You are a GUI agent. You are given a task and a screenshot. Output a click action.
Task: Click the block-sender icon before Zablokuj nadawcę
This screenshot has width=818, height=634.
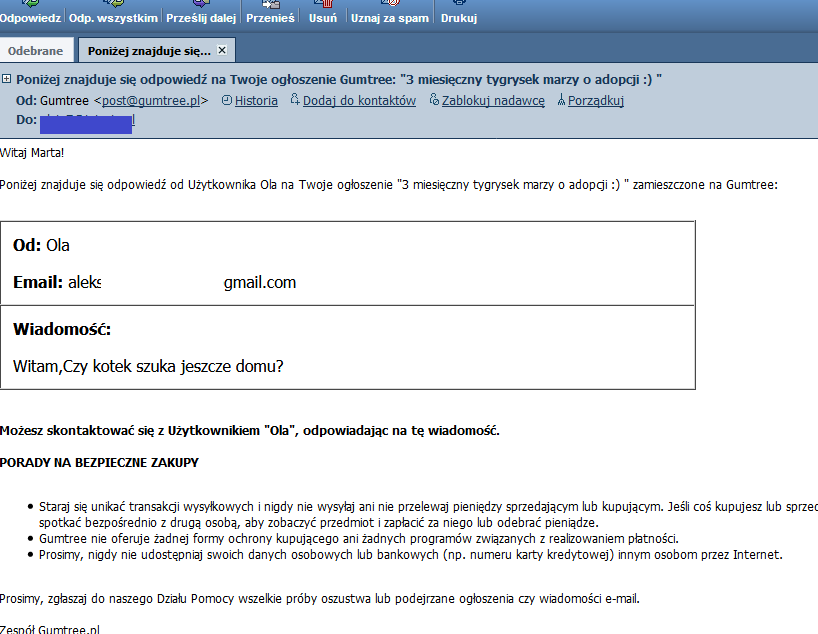tap(434, 100)
